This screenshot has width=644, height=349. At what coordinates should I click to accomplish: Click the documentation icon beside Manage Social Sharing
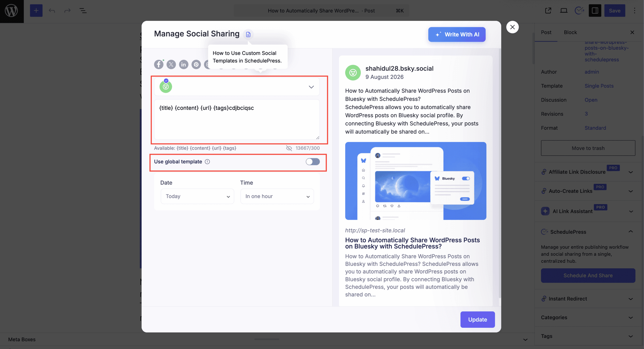(248, 34)
